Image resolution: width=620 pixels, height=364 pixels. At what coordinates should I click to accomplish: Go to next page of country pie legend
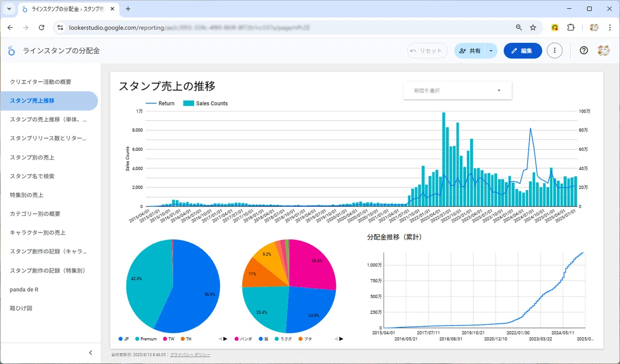pyautogui.click(x=225, y=339)
